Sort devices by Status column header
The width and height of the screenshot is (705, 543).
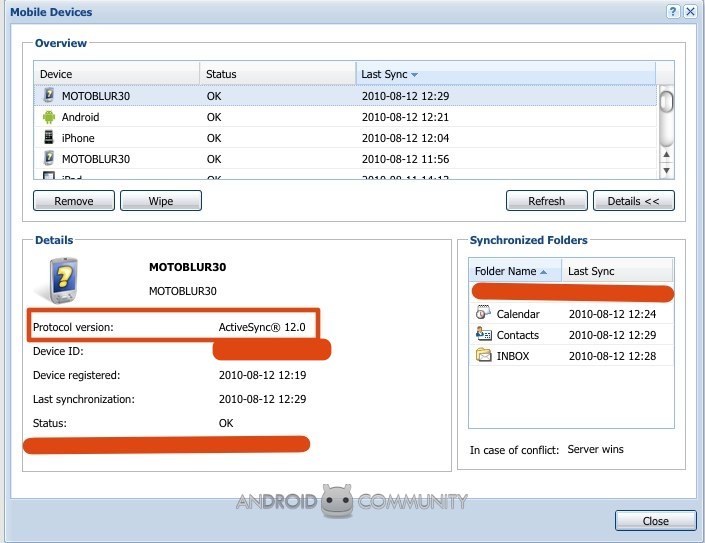(x=221, y=75)
